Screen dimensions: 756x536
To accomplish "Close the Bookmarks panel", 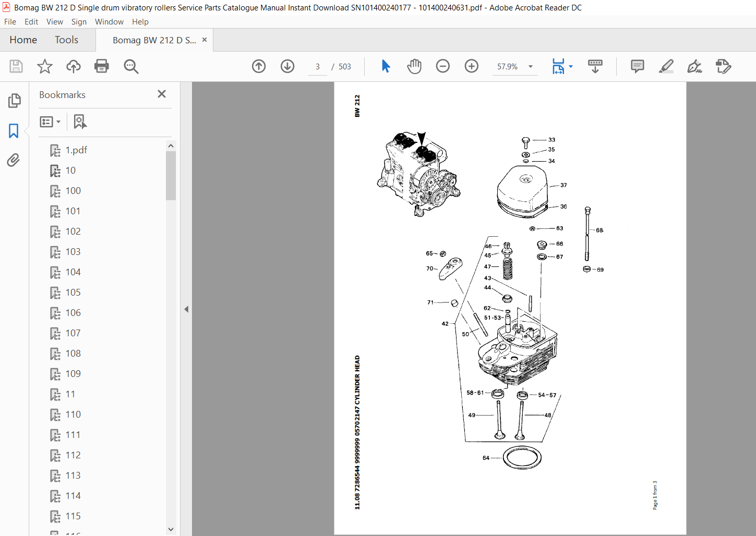I will pyautogui.click(x=162, y=94).
